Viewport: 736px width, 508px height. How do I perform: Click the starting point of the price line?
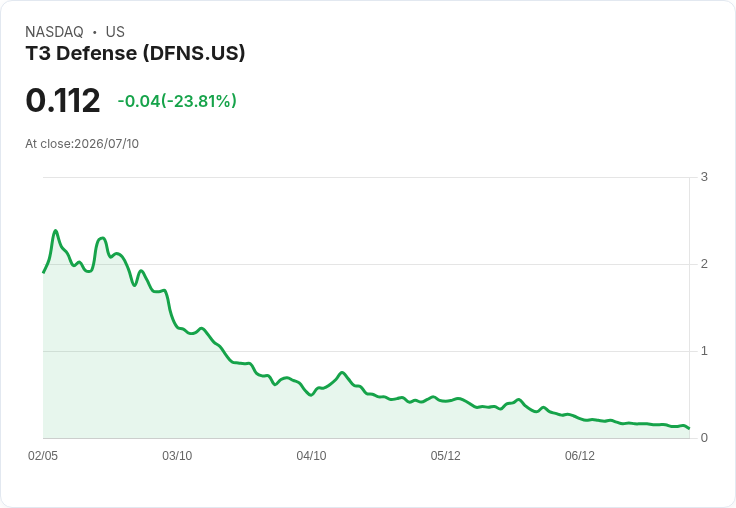click(44, 272)
